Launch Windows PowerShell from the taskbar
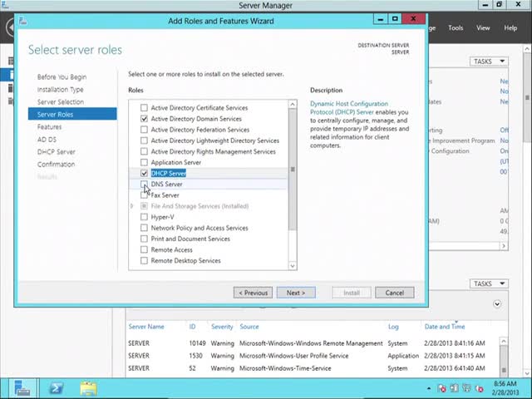Image resolution: width=532 pixels, height=399 pixels. click(x=57, y=388)
